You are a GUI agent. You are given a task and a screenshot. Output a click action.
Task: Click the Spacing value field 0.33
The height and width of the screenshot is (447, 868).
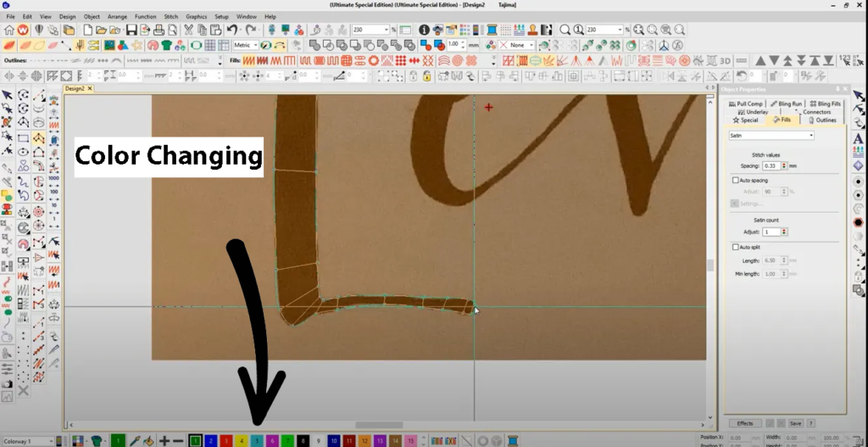tap(770, 165)
